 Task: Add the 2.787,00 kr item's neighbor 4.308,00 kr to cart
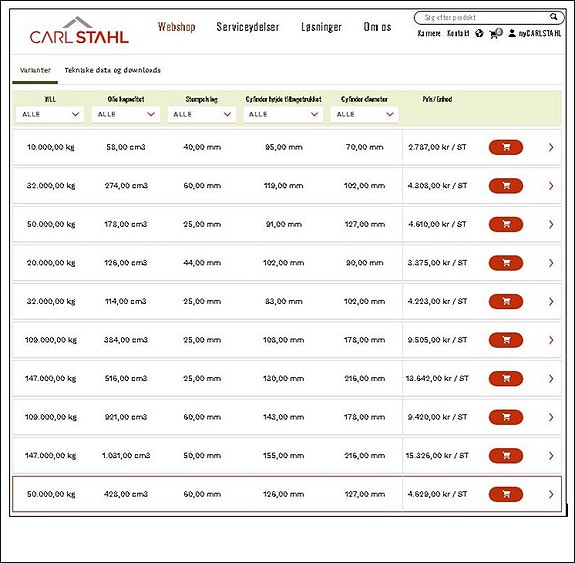506,186
